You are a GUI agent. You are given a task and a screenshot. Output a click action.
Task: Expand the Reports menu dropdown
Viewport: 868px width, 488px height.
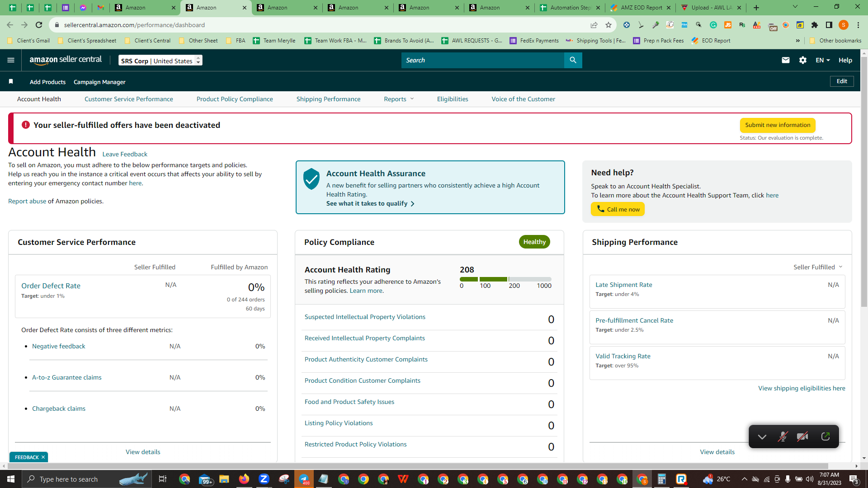coord(399,99)
